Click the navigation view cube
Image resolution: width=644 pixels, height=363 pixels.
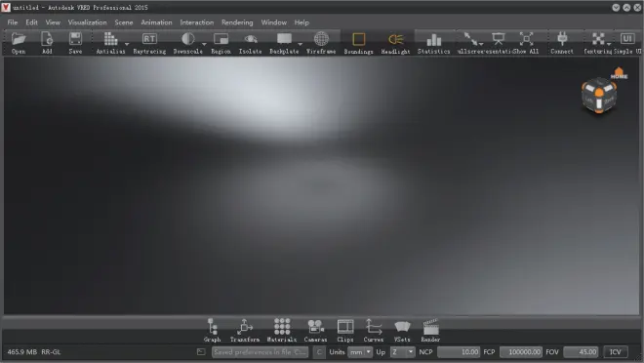click(x=599, y=96)
